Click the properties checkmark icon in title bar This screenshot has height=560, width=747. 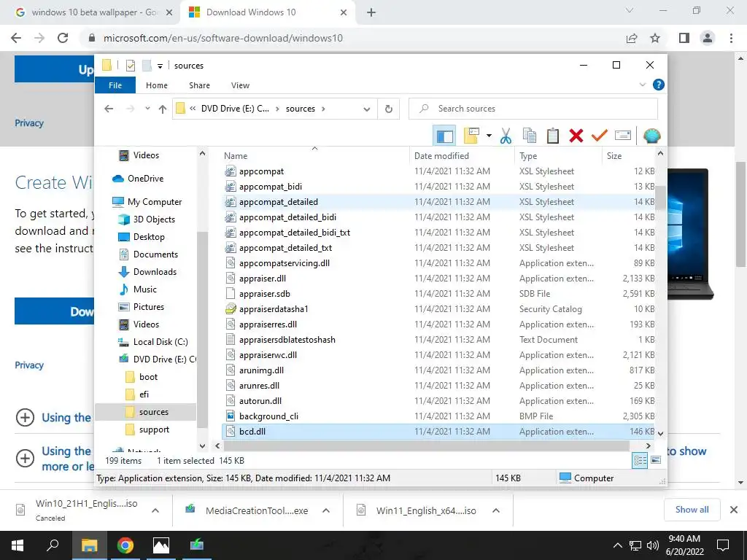(131, 65)
